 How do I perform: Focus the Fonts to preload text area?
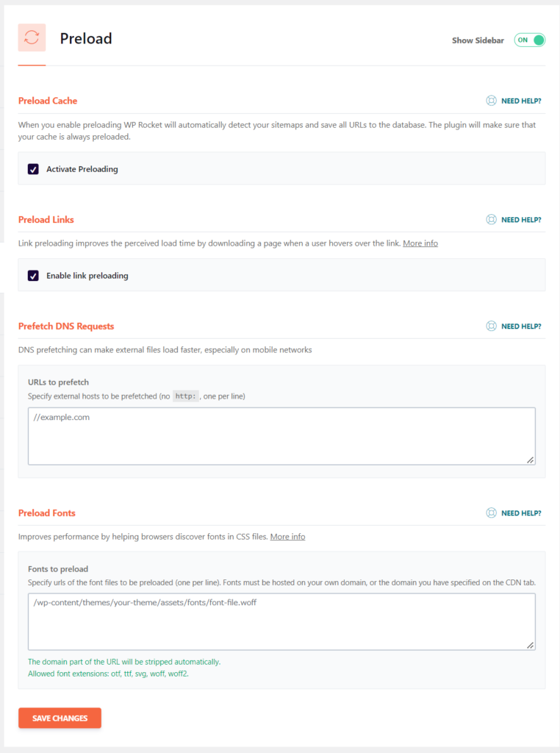281,622
